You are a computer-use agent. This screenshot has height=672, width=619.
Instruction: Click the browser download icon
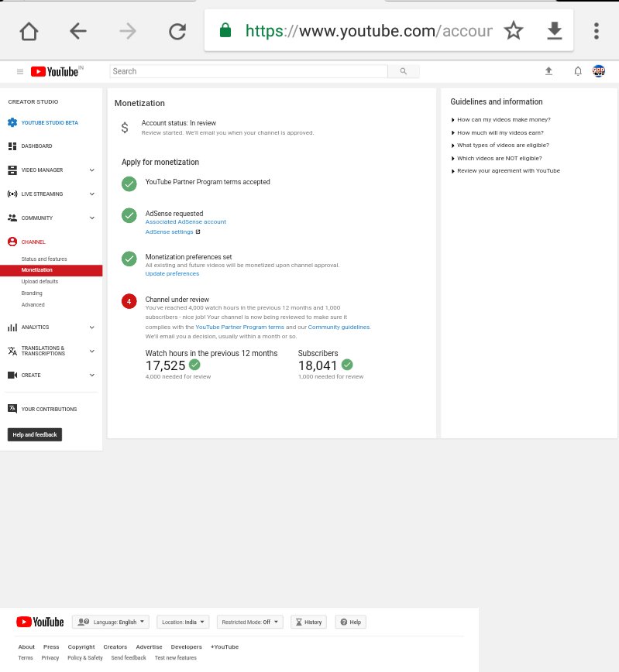point(555,31)
